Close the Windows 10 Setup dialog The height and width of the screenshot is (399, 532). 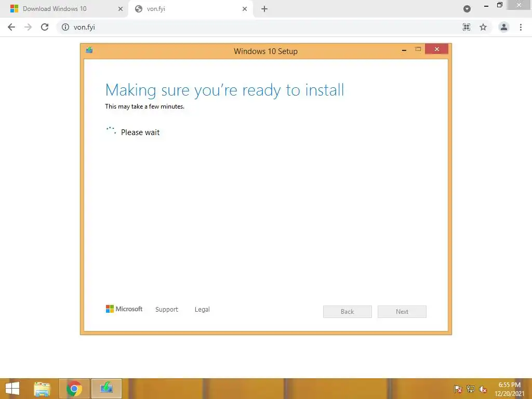tap(436, 49)
